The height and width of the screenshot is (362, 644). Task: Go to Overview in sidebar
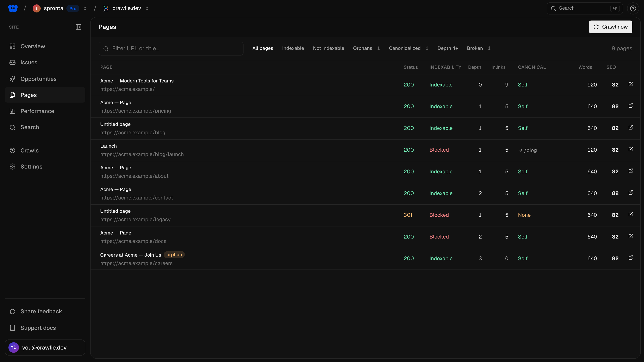point(45,46)
